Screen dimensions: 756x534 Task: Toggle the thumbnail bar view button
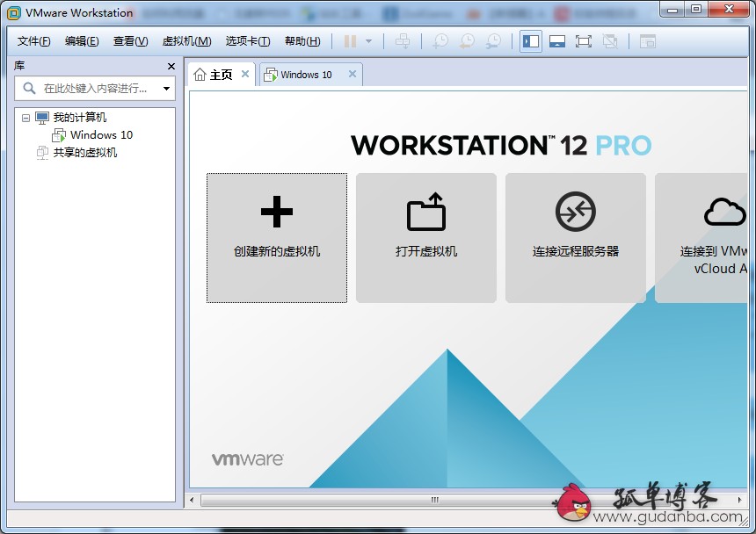click(556, 41)
